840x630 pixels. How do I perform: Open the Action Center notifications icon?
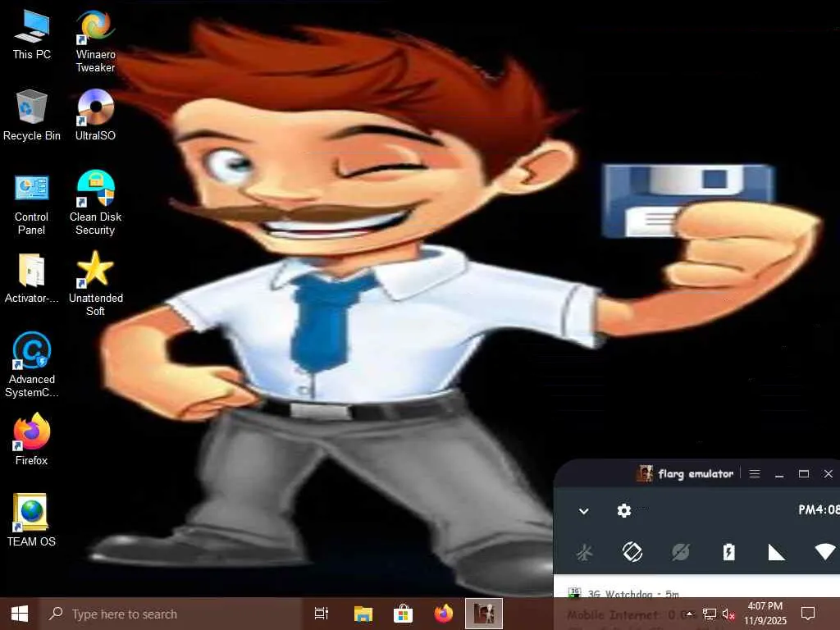(x=808, y=614)
